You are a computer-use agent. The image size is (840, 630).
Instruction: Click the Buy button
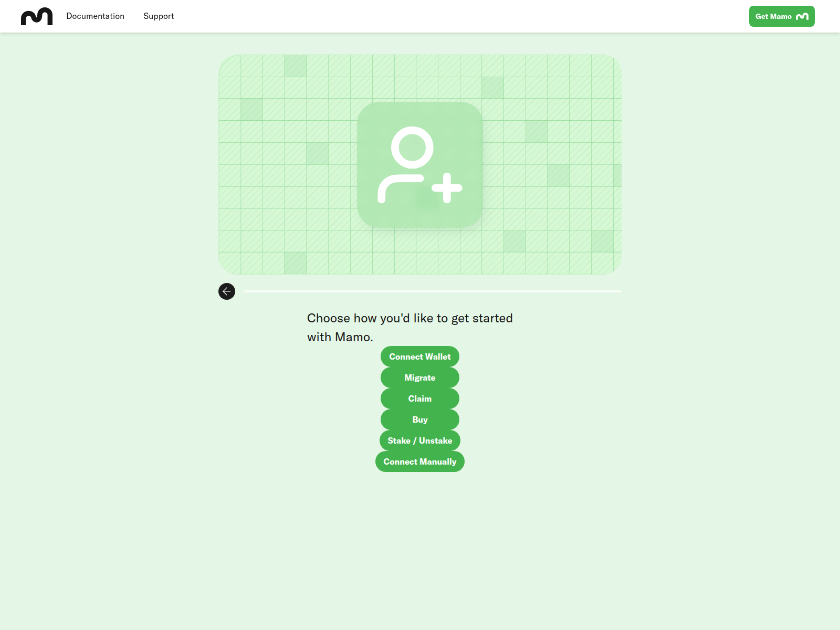(x=419, y=419)
